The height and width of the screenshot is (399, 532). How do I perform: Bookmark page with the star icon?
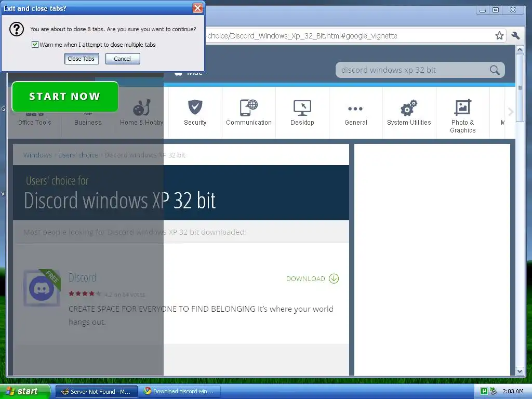pyautogui.click(x=499, y=35)
